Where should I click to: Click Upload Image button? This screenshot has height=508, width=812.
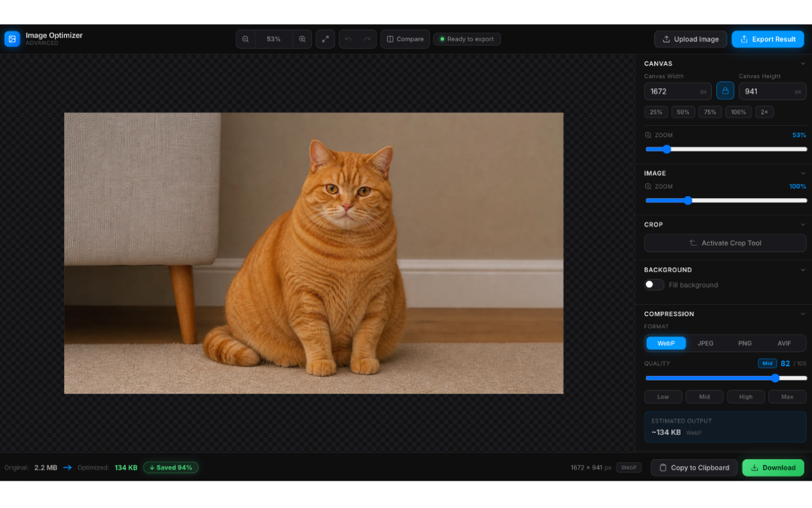pyautogui.click(x=692, y=39)
